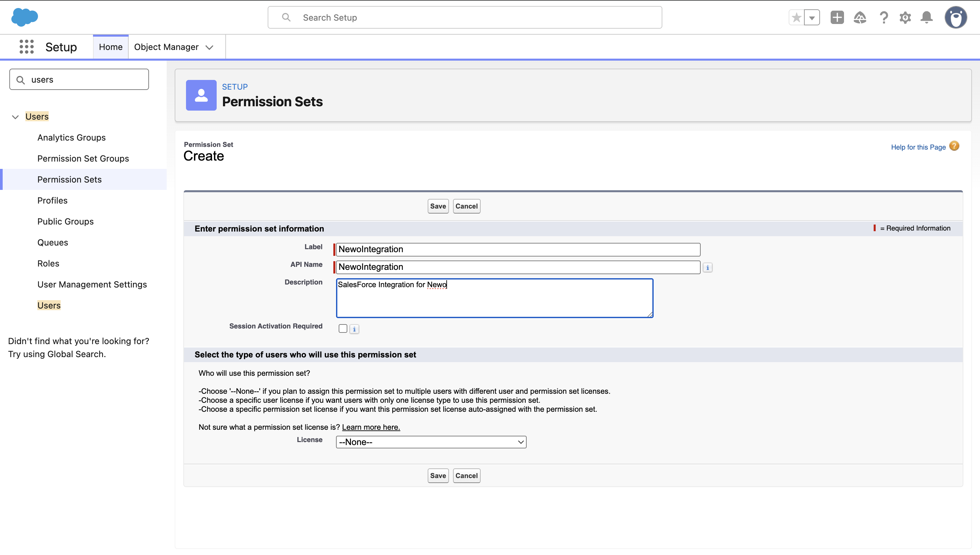
Task: Click the bottom Cancel button
Action: pyautogui.click(x=466, y=476)
